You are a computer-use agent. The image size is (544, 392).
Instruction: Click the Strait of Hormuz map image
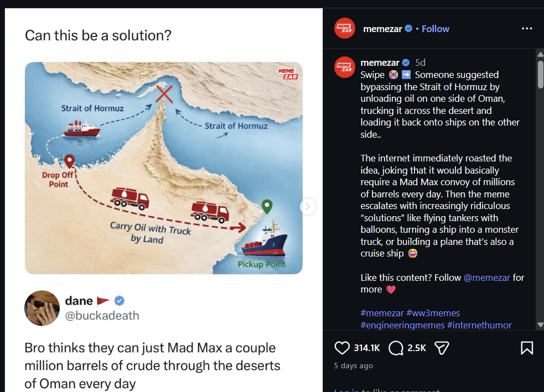click(164, 168)
